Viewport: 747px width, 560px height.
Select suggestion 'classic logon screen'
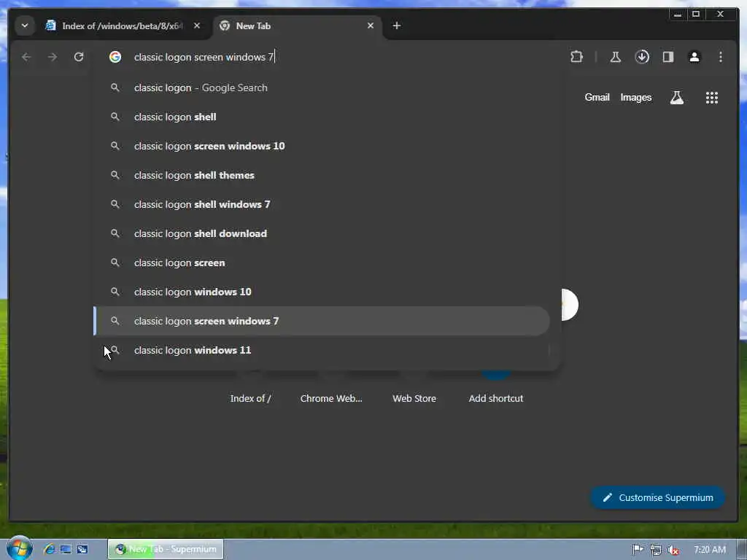coord(322,262)
